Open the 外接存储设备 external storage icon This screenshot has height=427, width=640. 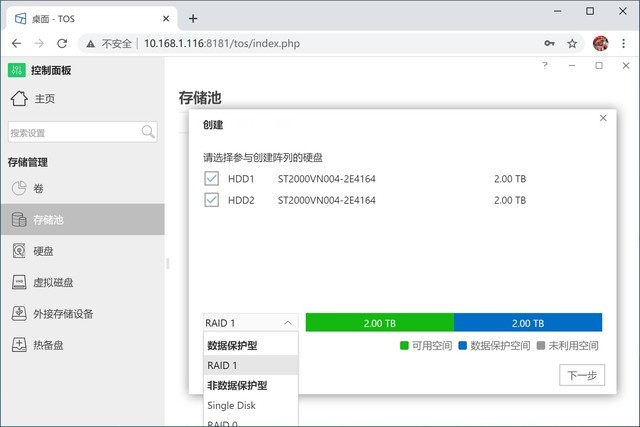[x=19, y=314]
